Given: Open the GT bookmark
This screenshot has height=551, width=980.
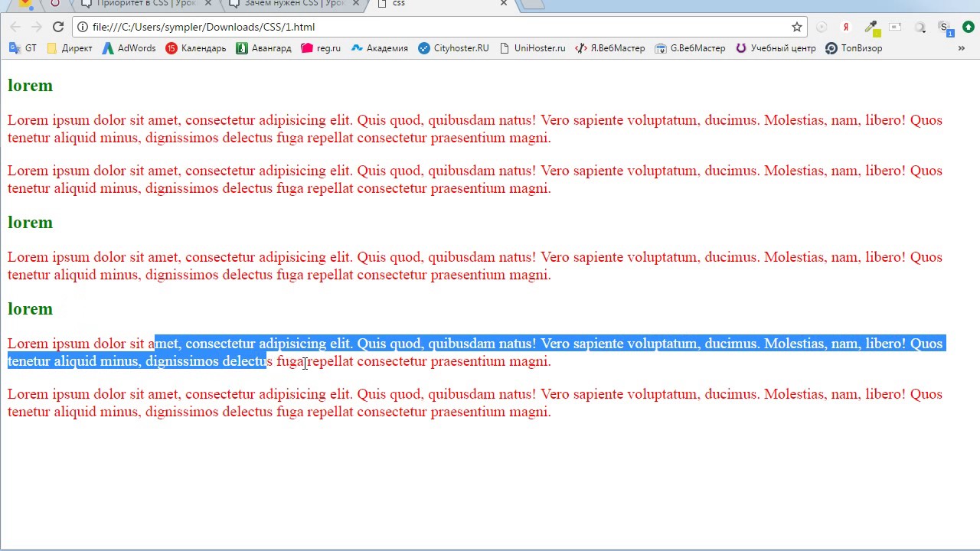Looking at the screenshot, I should point(22,48).
